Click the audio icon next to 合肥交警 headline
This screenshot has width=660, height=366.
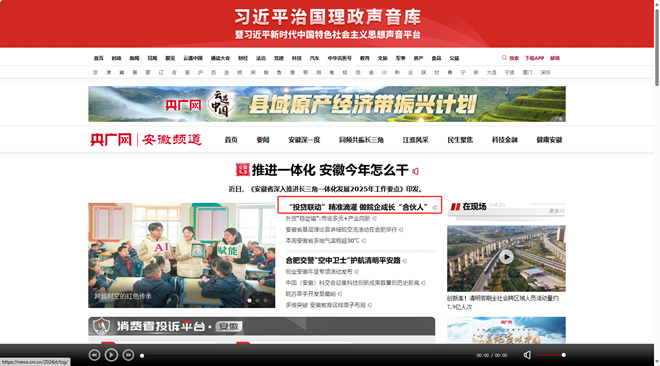coord(405,261)
